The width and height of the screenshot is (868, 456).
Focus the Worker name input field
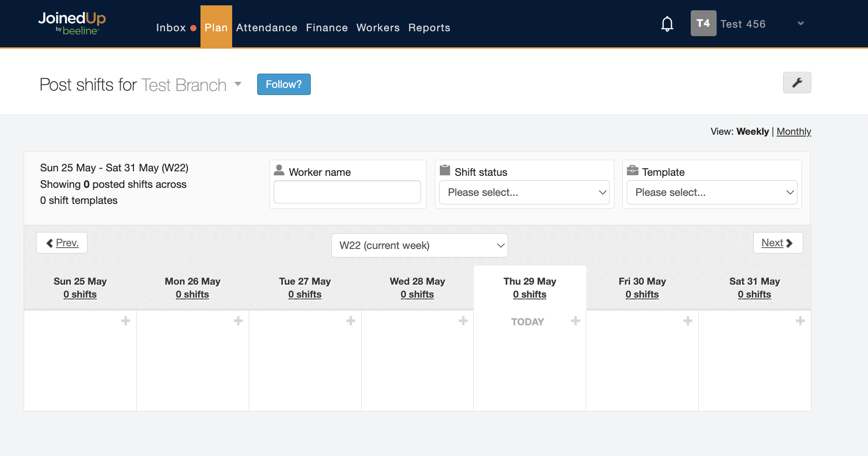pos(347,192)
